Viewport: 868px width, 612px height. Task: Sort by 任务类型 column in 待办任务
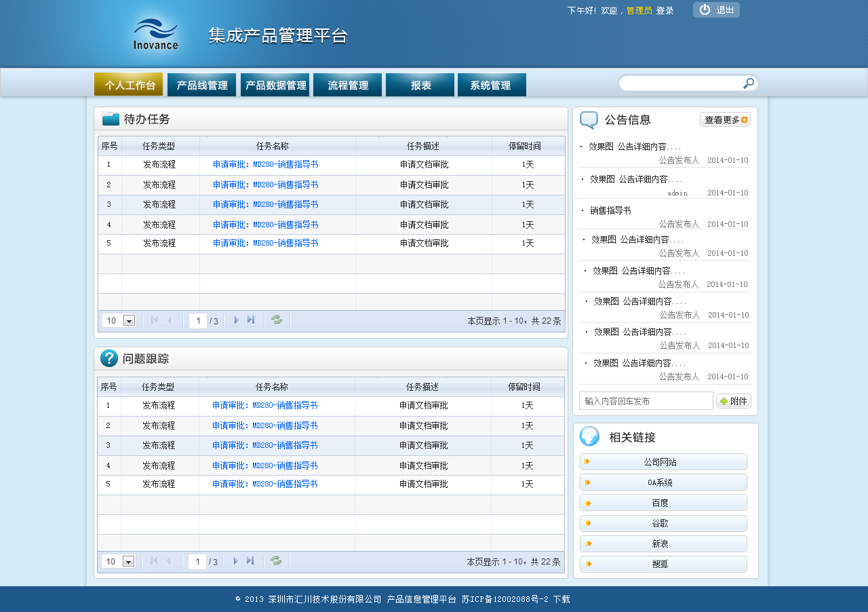click(161, 146)
